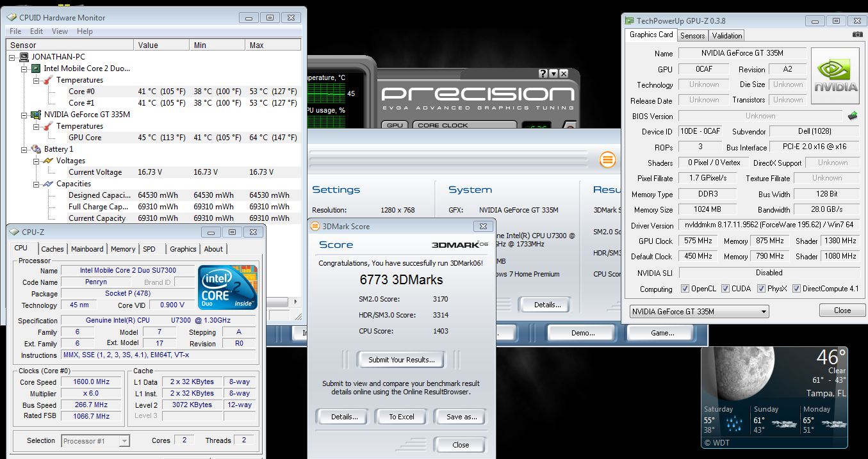Screen dimensions: 868x459
Task: Click the 3DMark Score dialog title icon
Action: coord(315,226)
